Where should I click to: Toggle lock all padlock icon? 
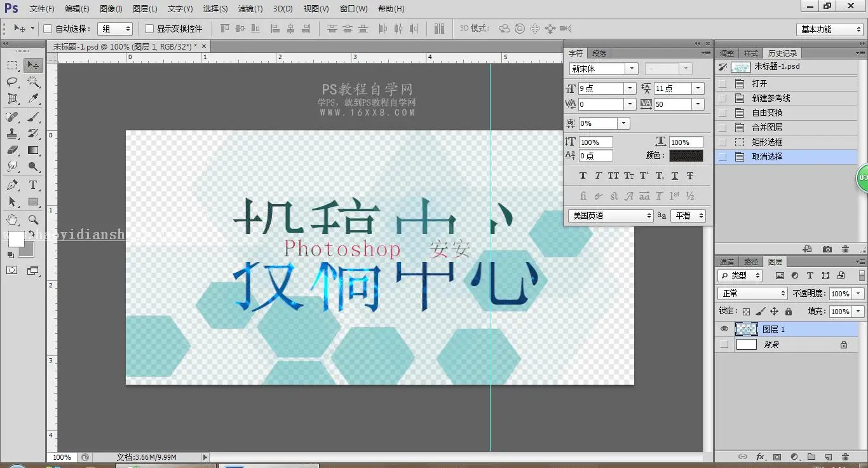pos(789,312)
